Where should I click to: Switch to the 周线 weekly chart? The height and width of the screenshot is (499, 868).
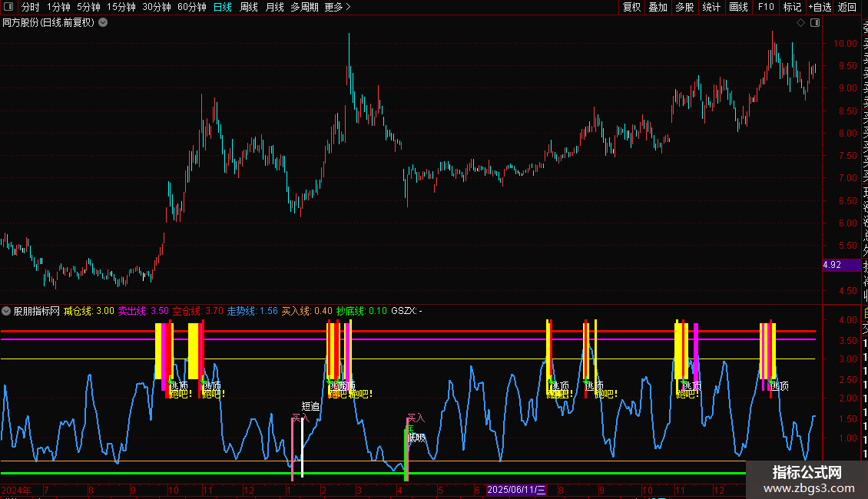click(x=248, y=7)
